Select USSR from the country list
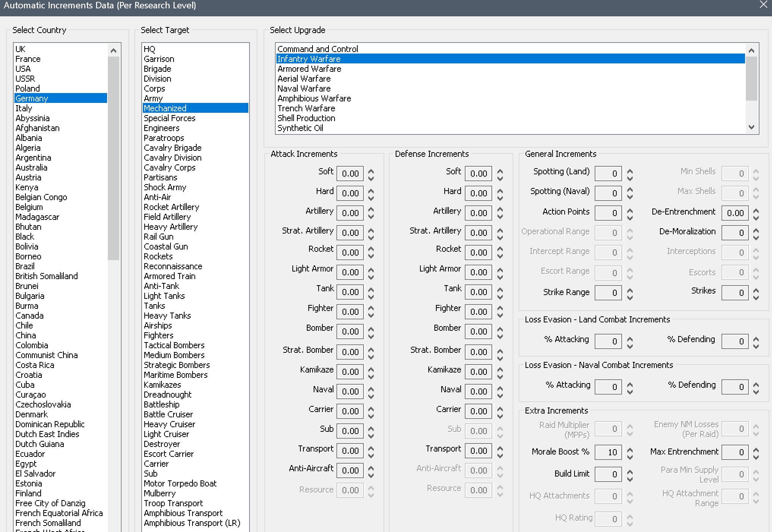Screen dimensions: 772x532 pos(25,79)
